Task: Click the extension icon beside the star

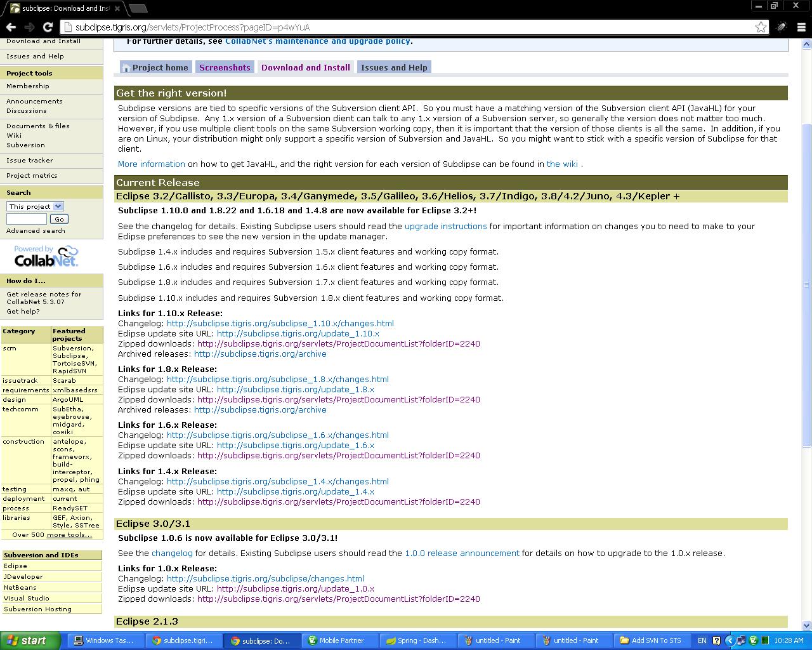Action: point(782,27)
